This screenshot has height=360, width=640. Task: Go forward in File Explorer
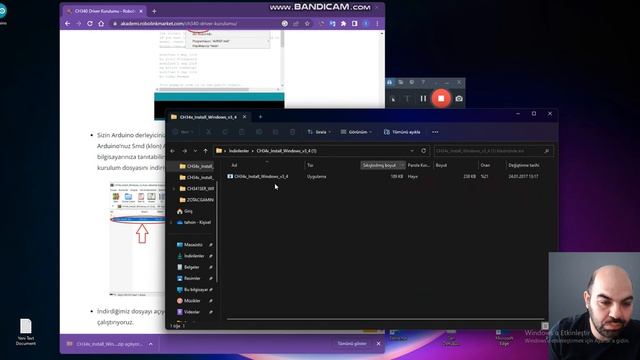(x=184, y=151)
